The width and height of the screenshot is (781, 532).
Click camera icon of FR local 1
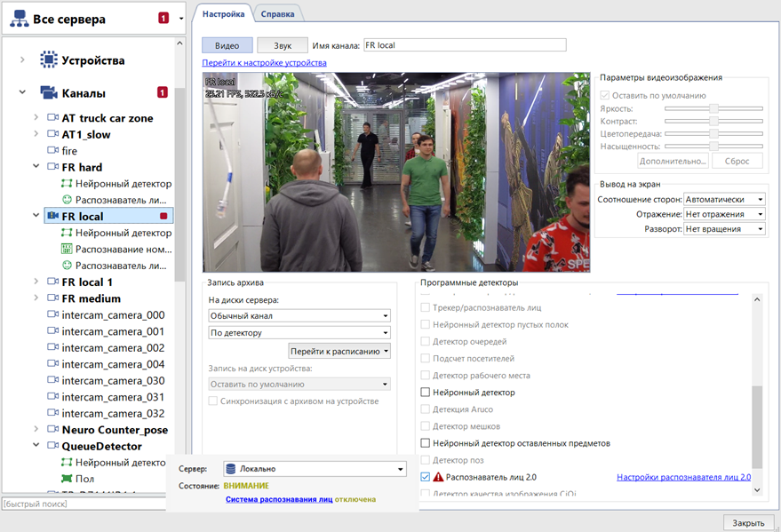coord(52,282)
